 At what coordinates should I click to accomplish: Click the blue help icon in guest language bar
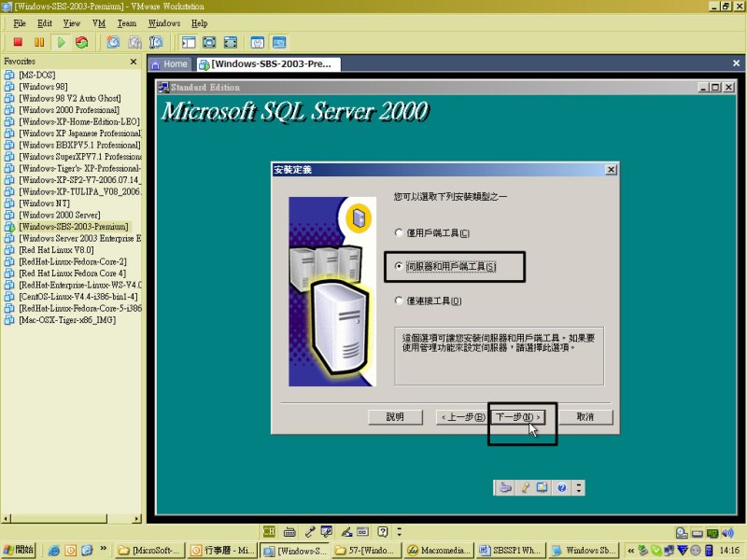562,487
